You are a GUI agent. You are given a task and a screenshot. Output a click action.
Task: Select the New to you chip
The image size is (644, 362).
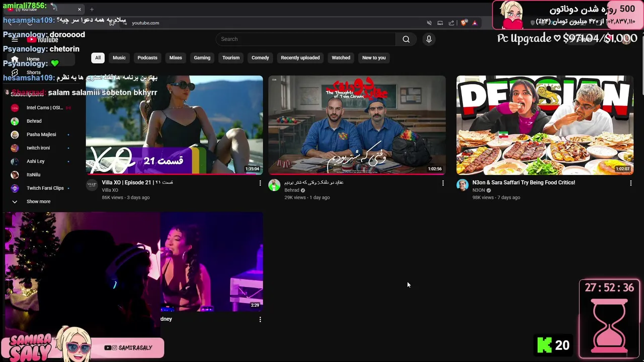[374, 58]
